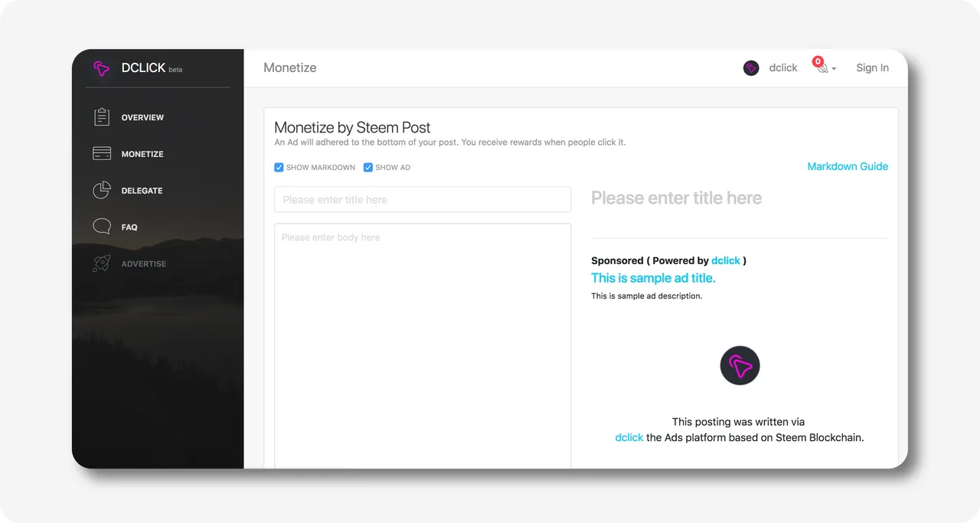Click the round dclick logo in ad preview

[740, 366]
